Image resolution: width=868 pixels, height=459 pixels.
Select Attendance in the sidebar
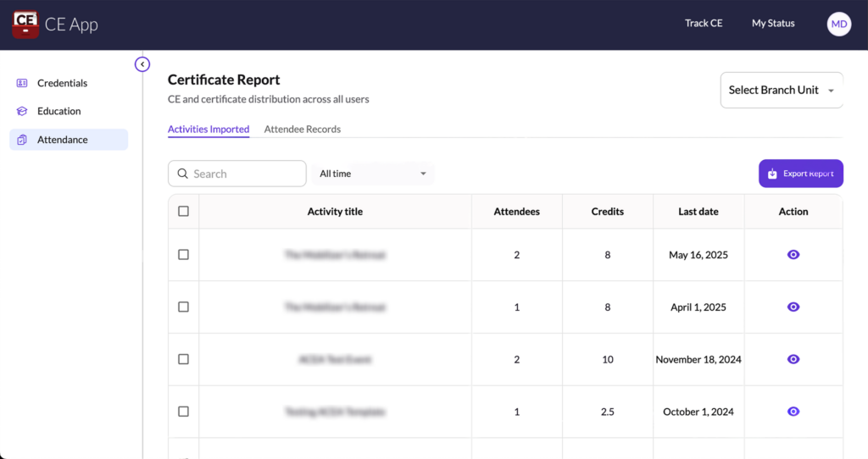69,140
